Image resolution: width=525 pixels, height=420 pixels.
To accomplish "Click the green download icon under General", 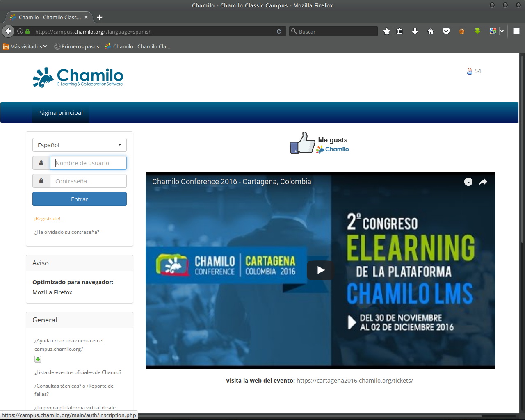I will click(x=38, y=359).
